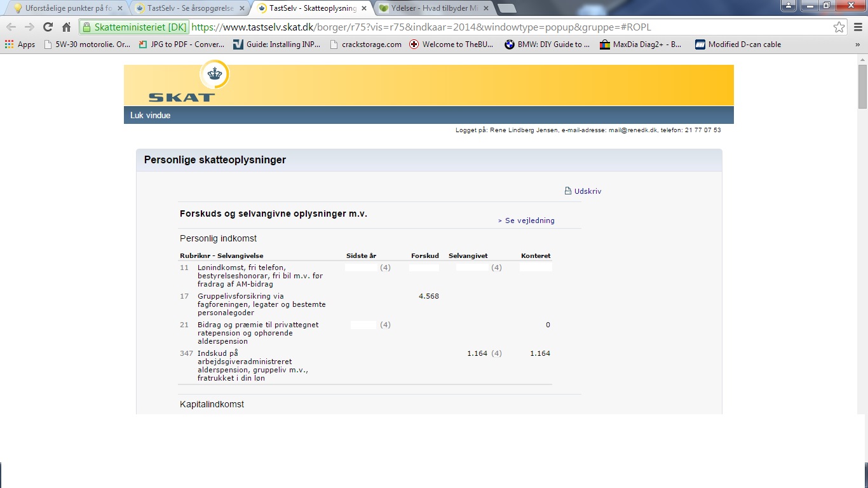Click the SKAT crown logo
The height and width of the screenshot is (488, 868).
coord(214,76)
